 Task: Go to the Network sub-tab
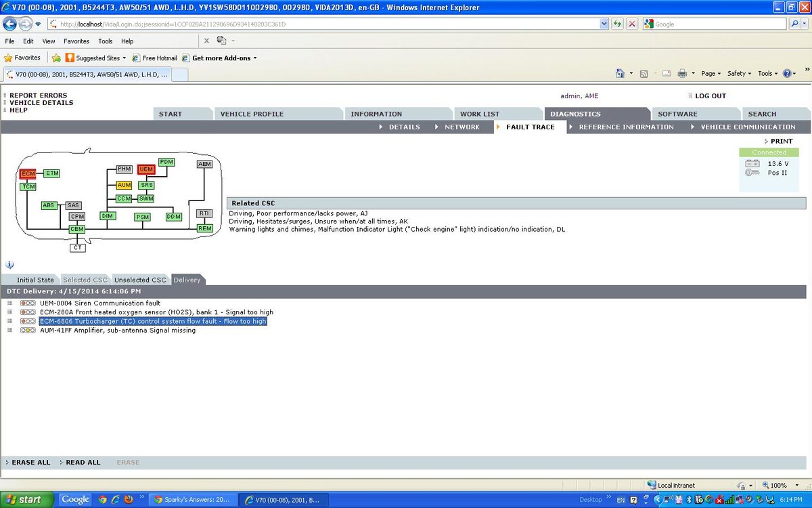click(461, 127)
